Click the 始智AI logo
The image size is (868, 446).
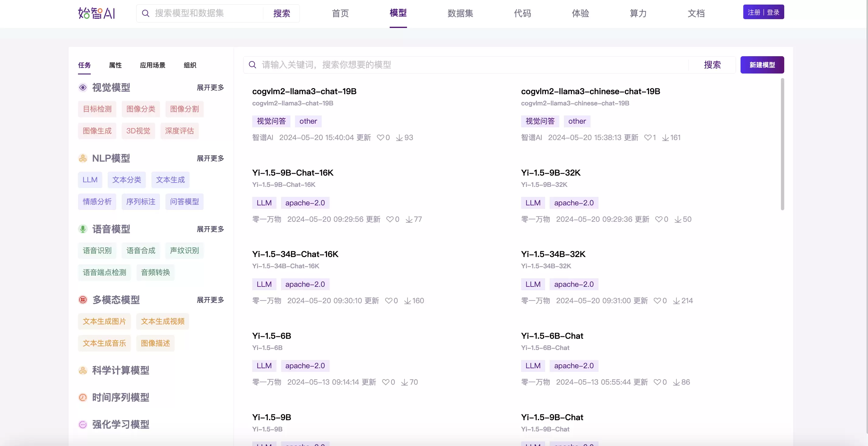pos(97,13)
